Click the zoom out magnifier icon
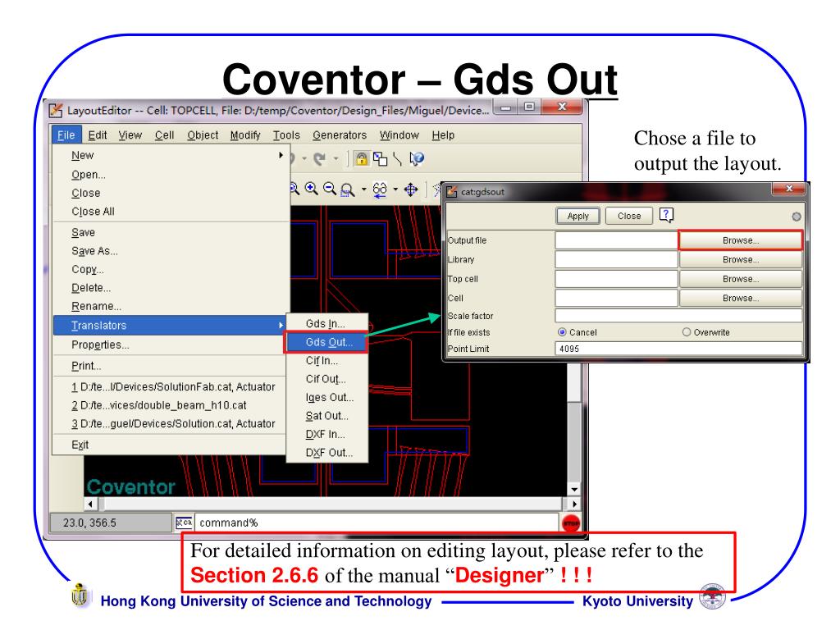This screenshot has width=840, height=630. (330, 189)
